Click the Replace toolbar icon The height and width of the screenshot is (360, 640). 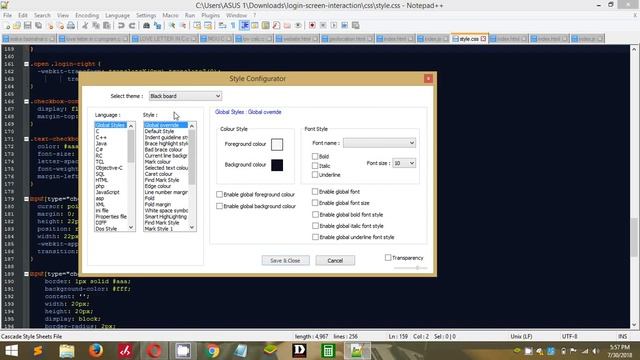(157, 25)
